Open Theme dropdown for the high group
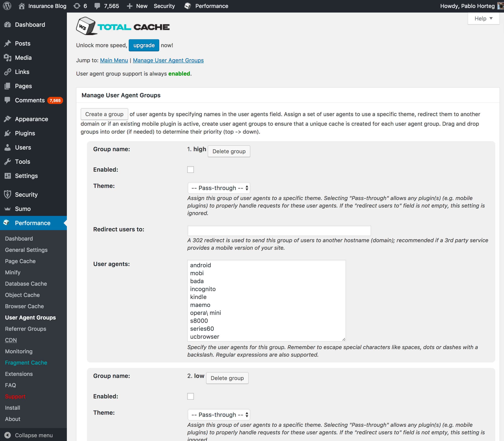 [219, 188]
